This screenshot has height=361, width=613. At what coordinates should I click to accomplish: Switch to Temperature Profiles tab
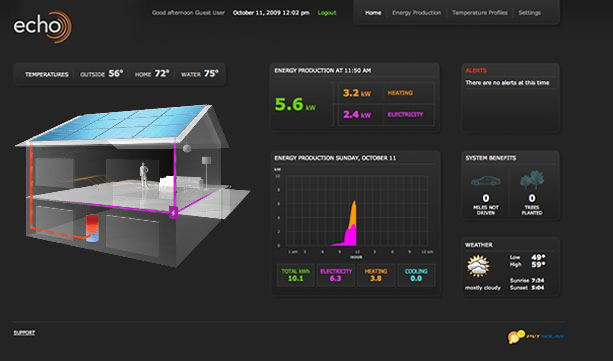tap(480, 13)
